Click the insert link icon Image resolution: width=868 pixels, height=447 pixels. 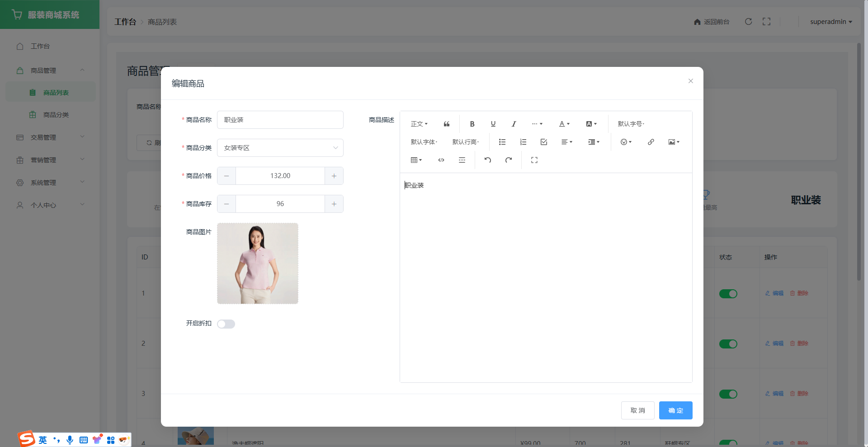651,142
